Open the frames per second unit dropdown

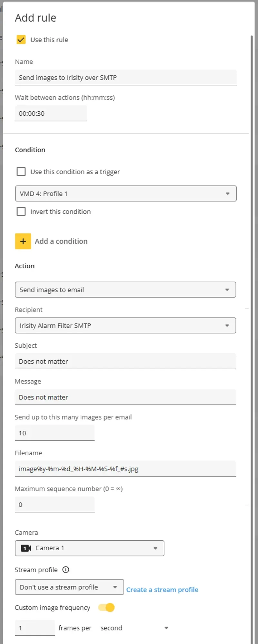pos(134,628)
